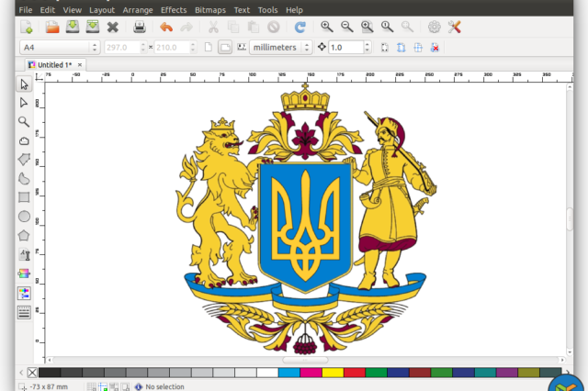
Task: Click the Refresh redraw icon
Action: click(x=300, y=28)
